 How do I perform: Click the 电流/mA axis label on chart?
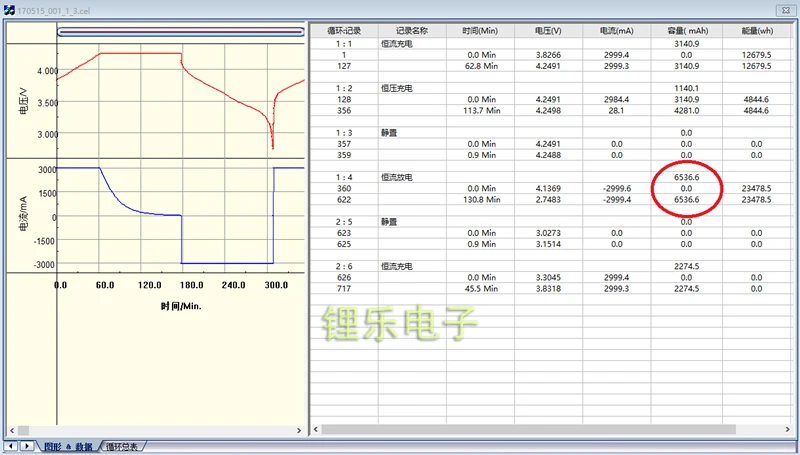[x=23, y=214]
